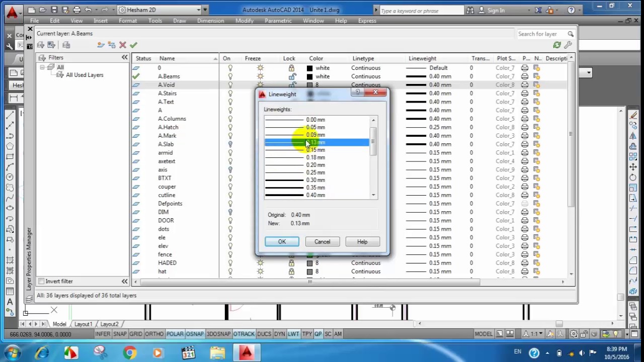Select 0.35 mm in the Lineweights list
Image resolution: width=644 pixels, height=362 pixels.
click(316, 188)
